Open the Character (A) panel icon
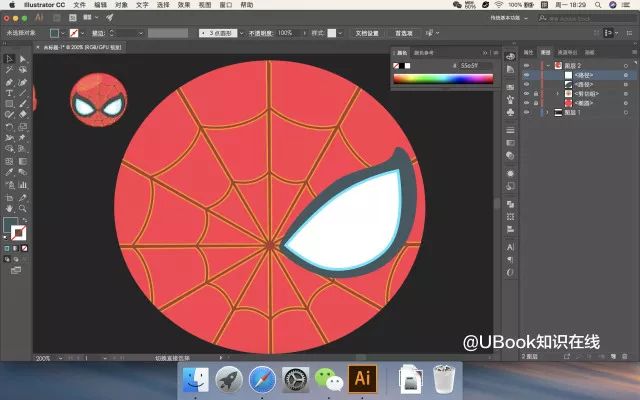Image resolution: width=640 pixels, height=400 pixels. click(x=510, y=247)
